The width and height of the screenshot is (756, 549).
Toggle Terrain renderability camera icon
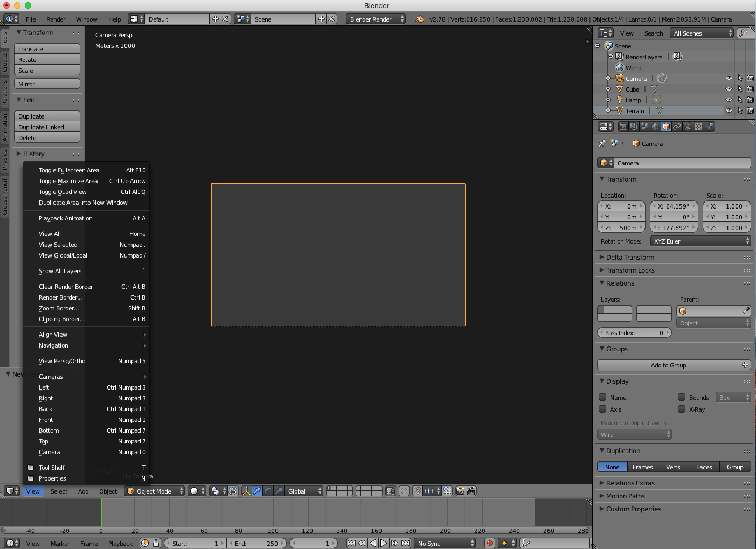click(x=750, y=110)
